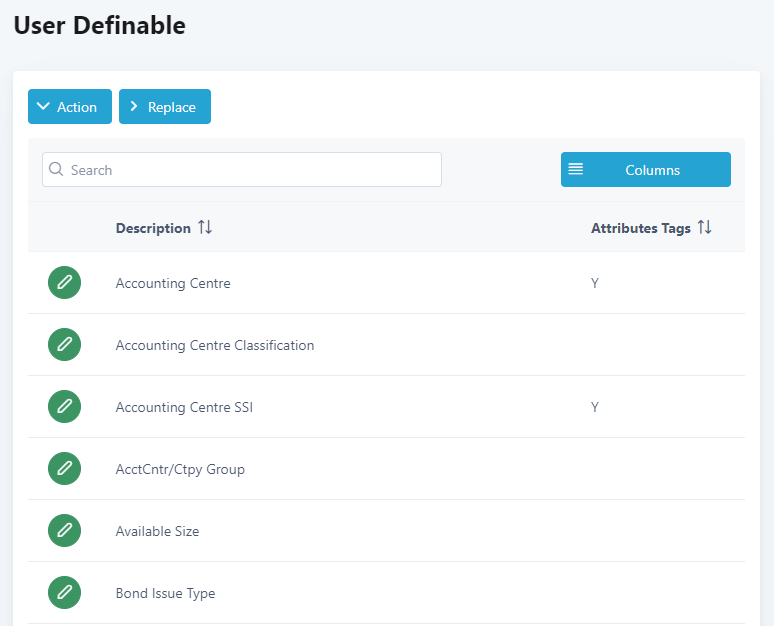The width and height of the screenshot is (774, 626).
Task: Open the Action dropdown menu
Action: [x=69, y=107]
